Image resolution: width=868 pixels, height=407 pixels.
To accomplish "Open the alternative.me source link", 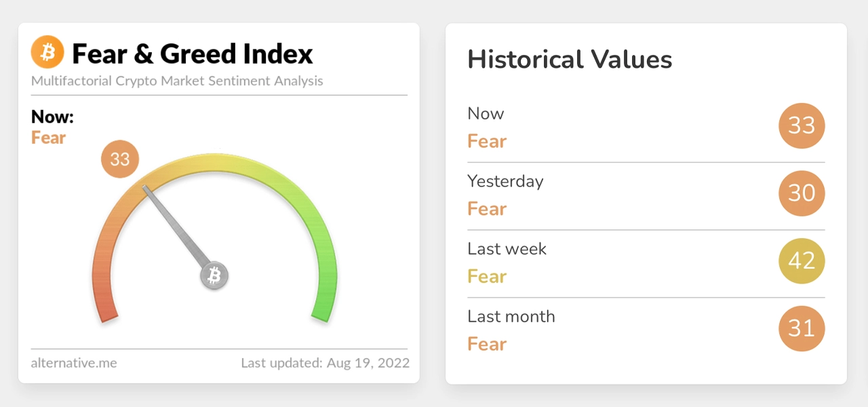I will [x=74, y=363].
